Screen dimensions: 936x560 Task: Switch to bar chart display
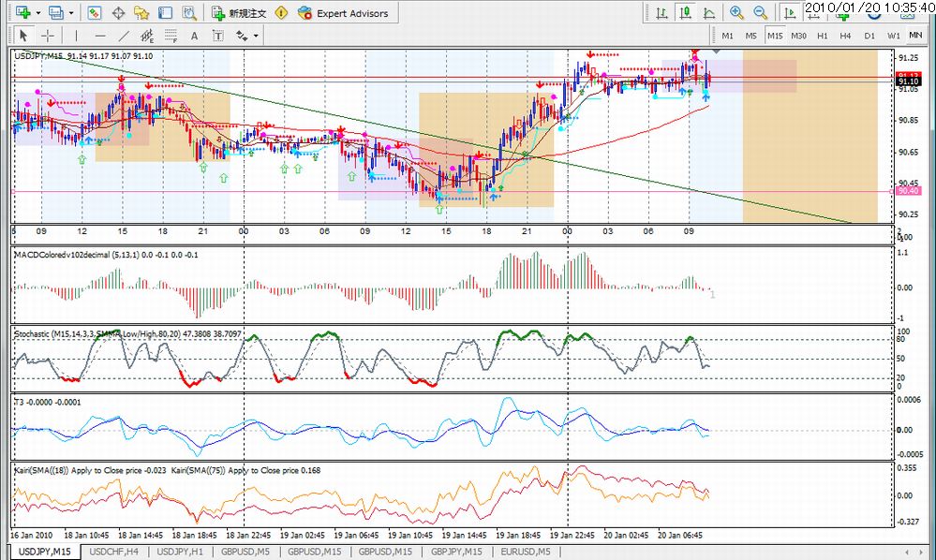[662, 12]
